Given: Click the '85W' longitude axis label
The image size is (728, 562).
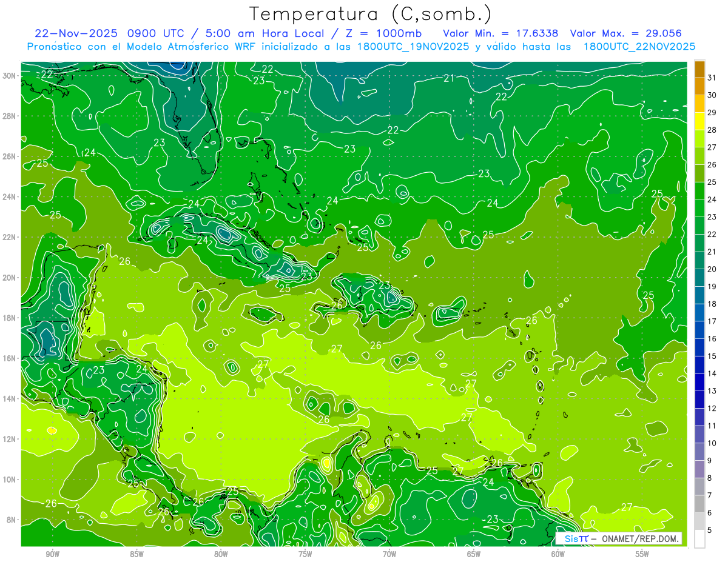Looking at the screenshot, I should [136, 554].
